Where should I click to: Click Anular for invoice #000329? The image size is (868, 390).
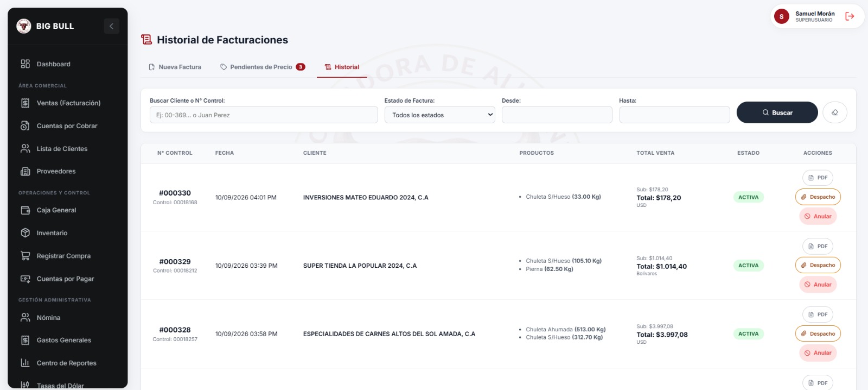818,285
